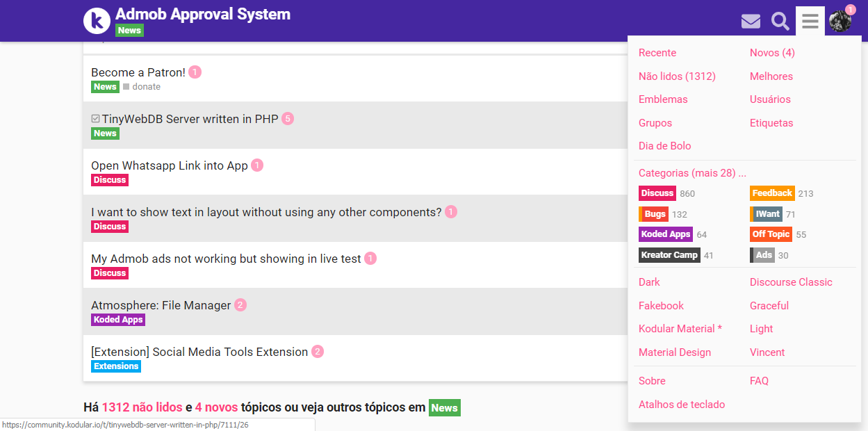The width and height of the screenshot is (868, 431).
Task: Open topic about showing text in layout
Action: point(266,212)
